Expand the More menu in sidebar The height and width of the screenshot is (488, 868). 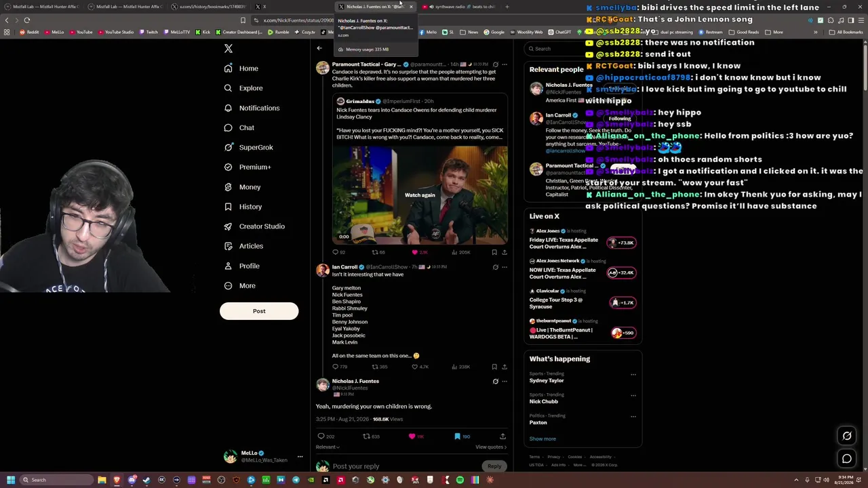[239, 285]
